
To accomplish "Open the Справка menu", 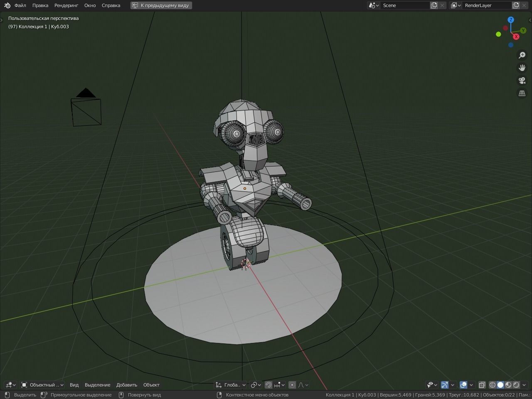I will [111, 5].
